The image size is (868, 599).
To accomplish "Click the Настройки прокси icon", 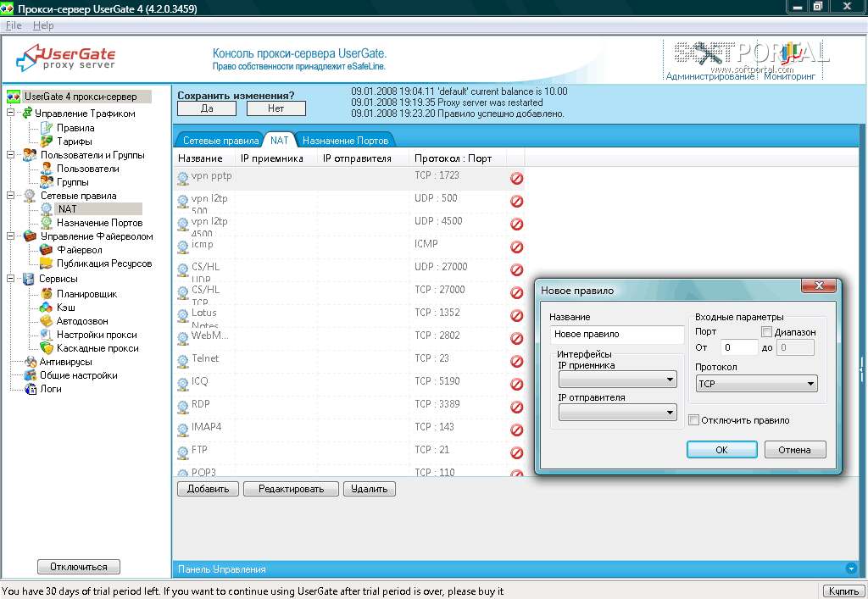I will [x=47, y=335].
